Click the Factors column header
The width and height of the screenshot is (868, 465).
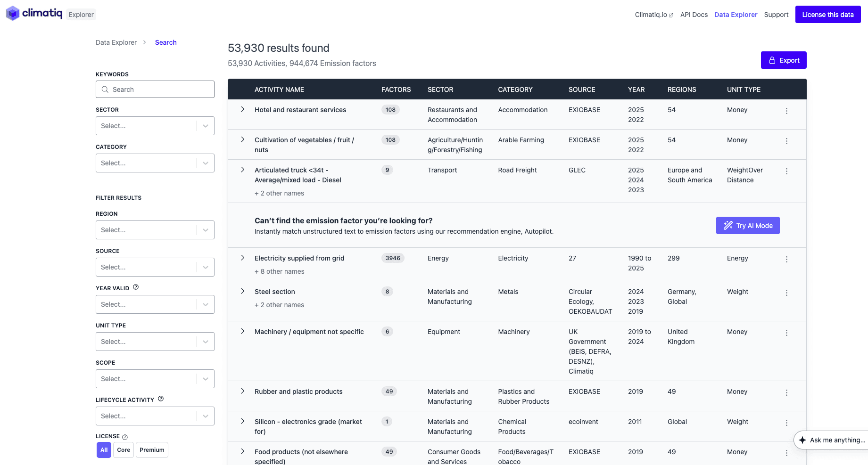coord(396,90)
